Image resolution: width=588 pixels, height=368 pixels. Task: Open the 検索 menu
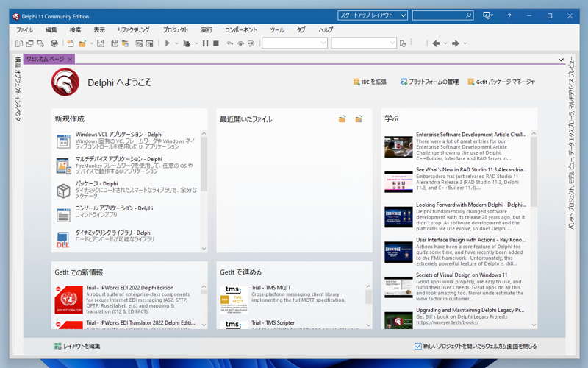coord(75,29)
